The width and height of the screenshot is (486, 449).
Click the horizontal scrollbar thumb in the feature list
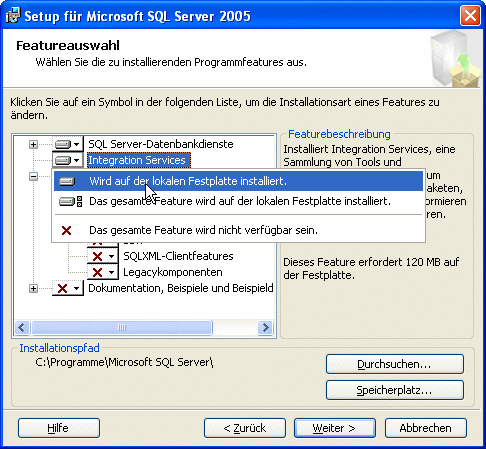(122, 327)
